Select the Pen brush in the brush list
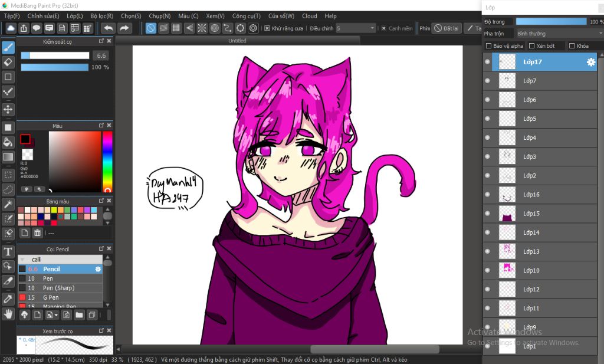 [60, 278]
